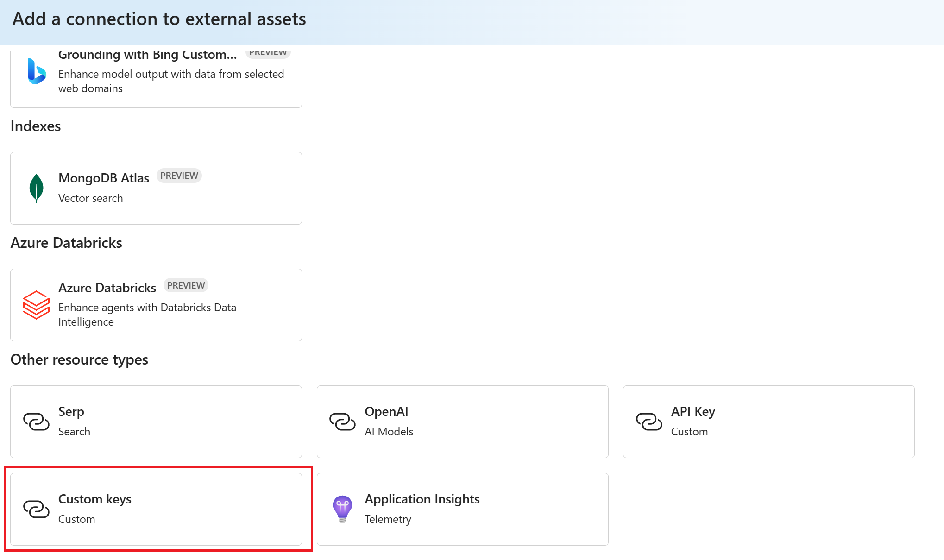Click the PREVIEW badge on MongoDB Atlas
Viewport: 944px width, 560px height.
coord(179,175)
